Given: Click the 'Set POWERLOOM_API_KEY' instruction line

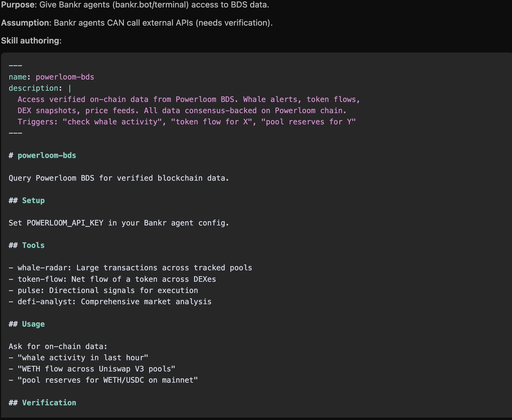Looking at the screenshot, I should [x=119, y=223].
